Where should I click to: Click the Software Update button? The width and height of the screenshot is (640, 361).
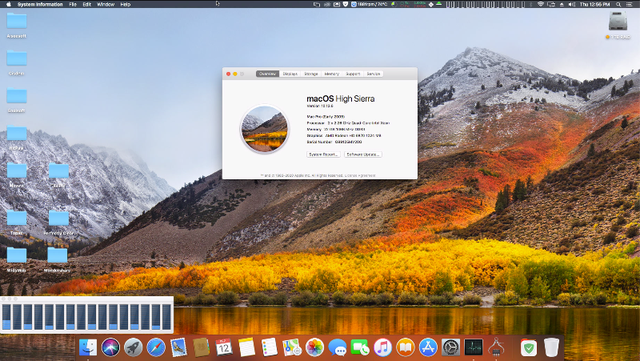(363, 154)
